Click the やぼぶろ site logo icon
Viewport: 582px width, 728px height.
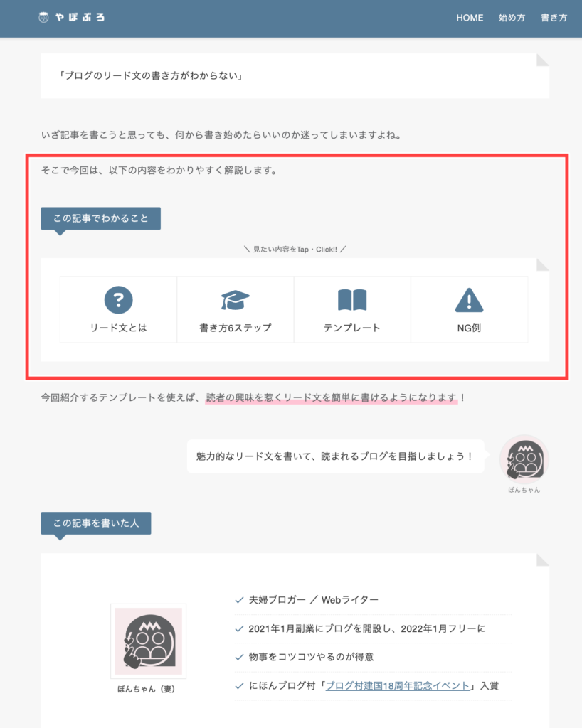tap(43, 18)
